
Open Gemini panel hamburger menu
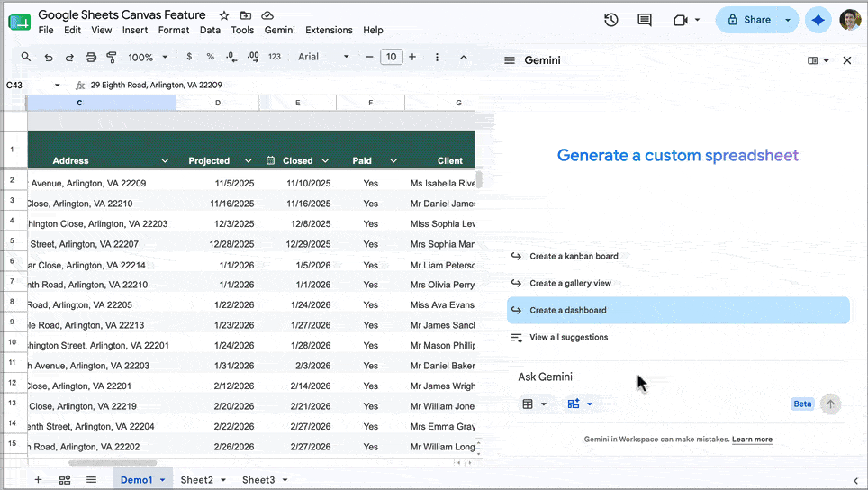pos(510,60)
